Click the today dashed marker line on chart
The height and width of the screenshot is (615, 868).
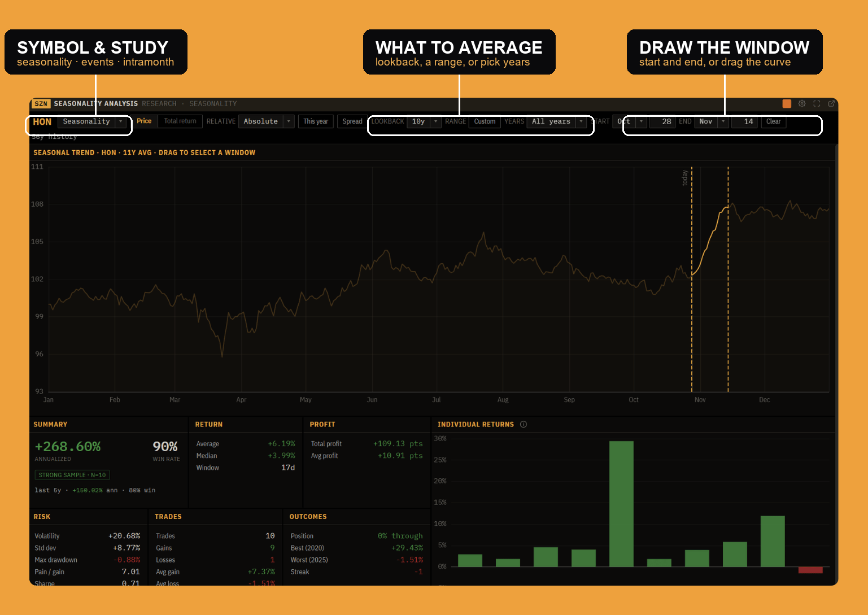point(692,280)
